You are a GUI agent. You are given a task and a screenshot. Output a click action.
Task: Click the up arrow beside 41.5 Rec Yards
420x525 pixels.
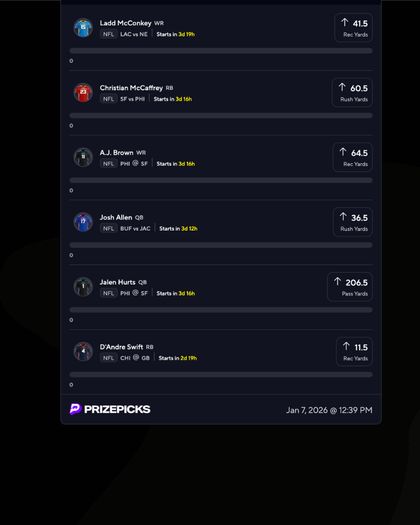pos(344,23)
